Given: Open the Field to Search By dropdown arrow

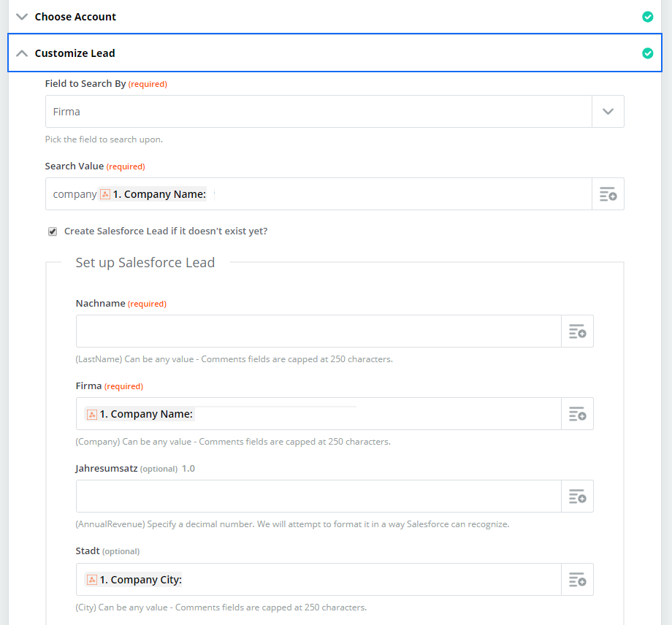Looking at the screenshot, I should [608, 112].
